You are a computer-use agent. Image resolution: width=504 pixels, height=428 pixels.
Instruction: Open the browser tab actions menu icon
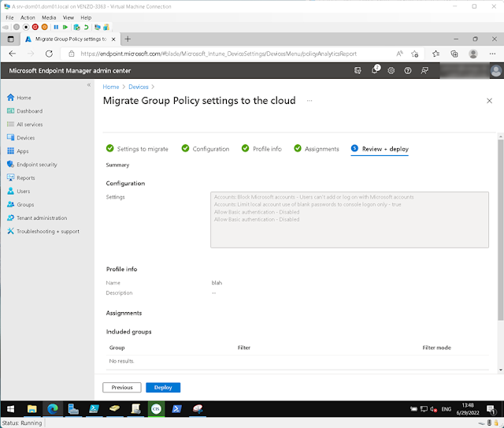(x=11, y=39)
